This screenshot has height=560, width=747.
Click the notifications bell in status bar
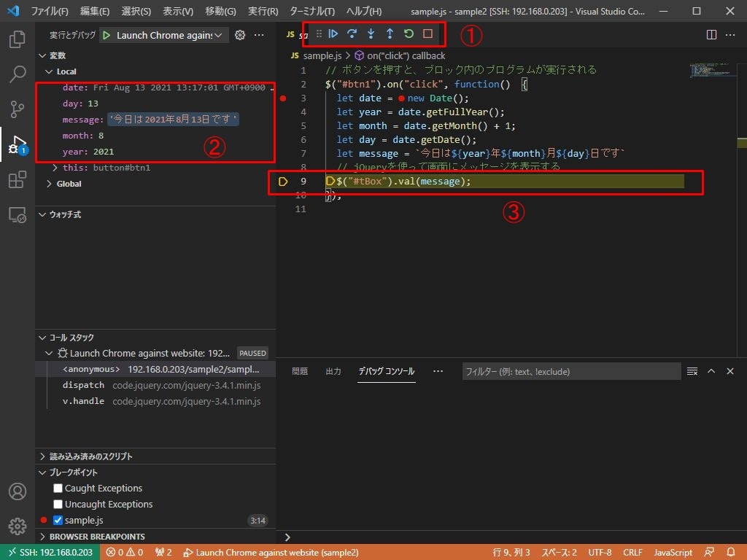[x=731, y=553]
